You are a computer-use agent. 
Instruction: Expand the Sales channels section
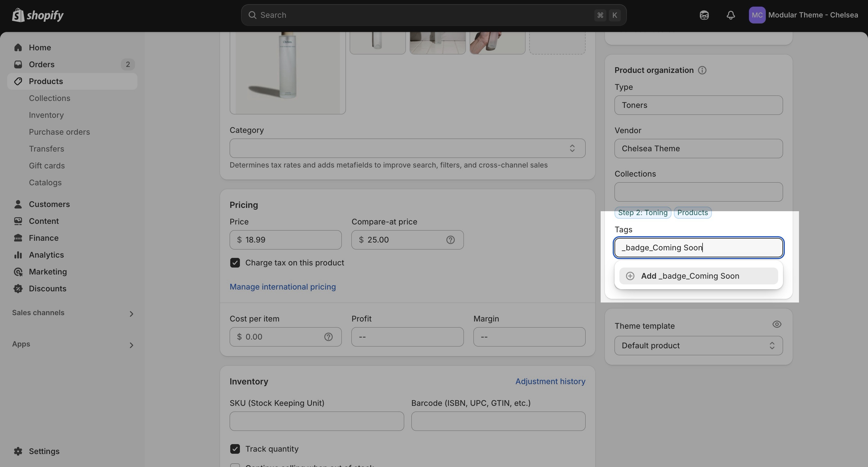coord(131,314)
